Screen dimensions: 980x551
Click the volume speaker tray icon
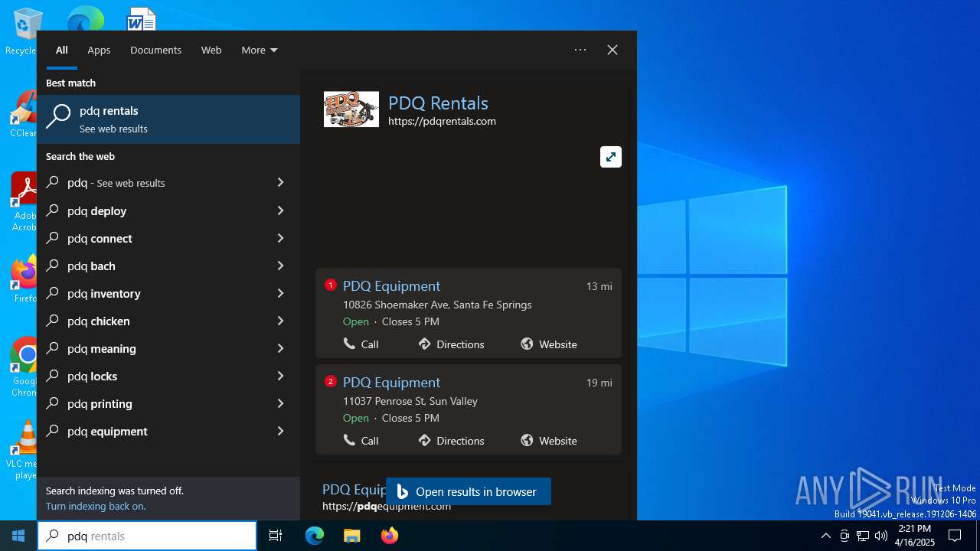tap(881, 536)
